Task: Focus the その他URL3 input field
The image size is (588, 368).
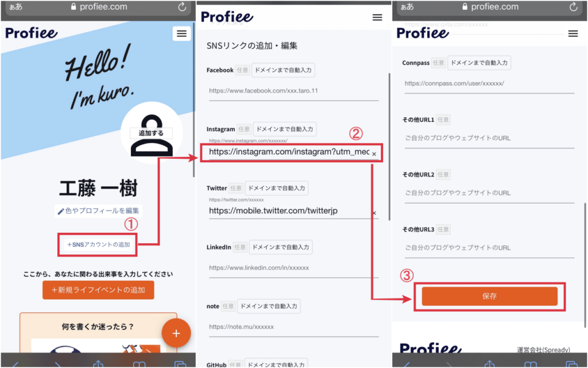Action: pos(489,248)
